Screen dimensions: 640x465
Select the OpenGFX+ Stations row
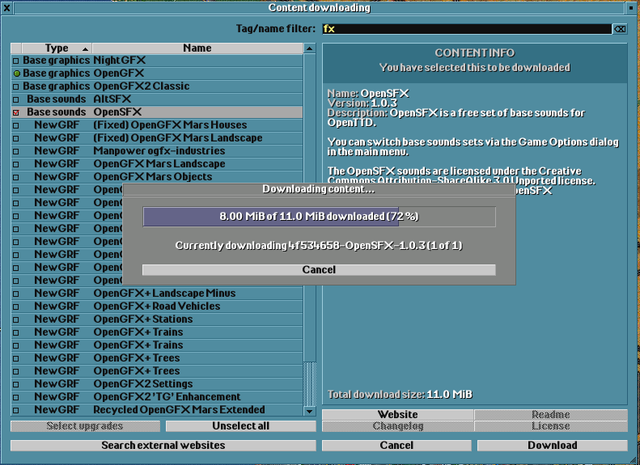157,319
